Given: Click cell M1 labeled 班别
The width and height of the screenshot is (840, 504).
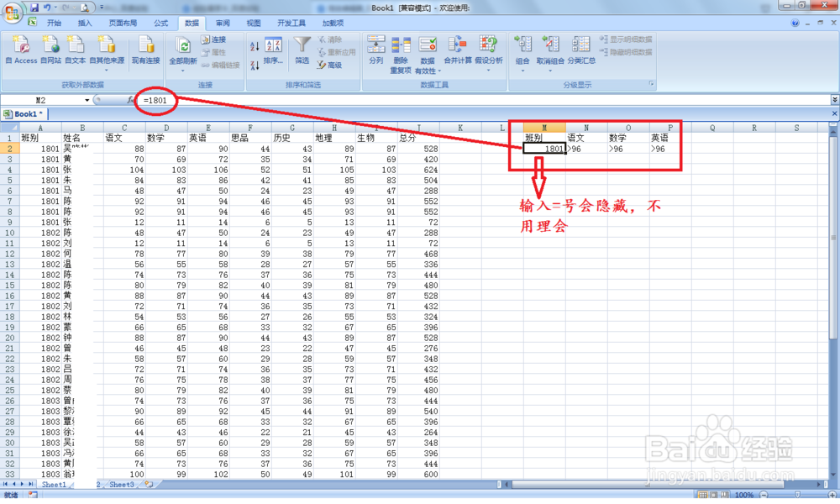Looking at the screenshot, I should (x=544, y=138).
